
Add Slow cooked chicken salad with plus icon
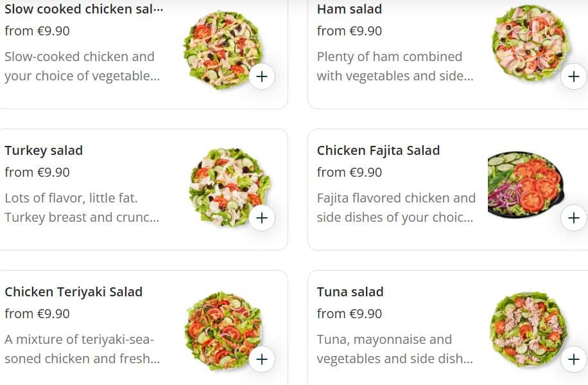[261, 76]
